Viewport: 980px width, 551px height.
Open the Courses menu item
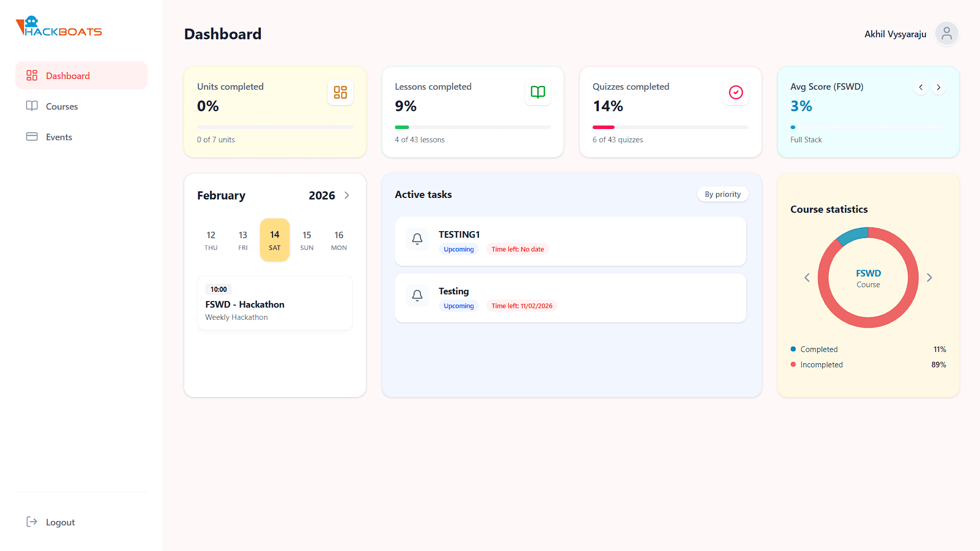pos(61,106)
